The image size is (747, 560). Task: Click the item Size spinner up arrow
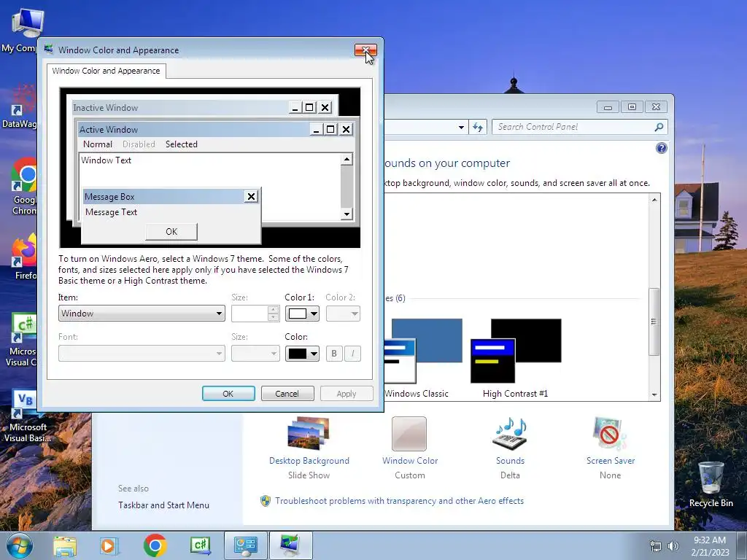(273, 309)
